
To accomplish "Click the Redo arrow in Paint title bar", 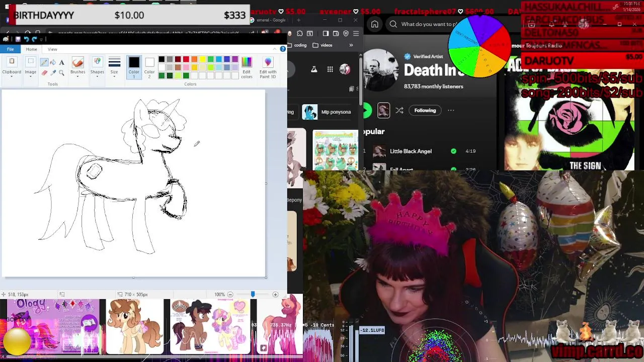I will pyautogui.click(x=34, y=39).
